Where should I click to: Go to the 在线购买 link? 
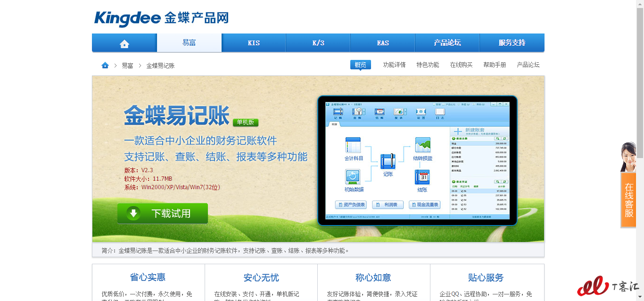(x=461, y=65)
